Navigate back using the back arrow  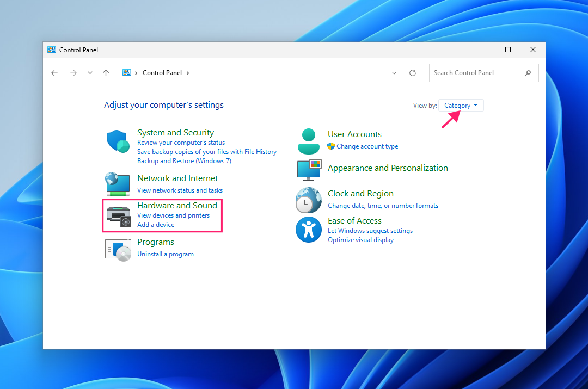(54, 73)
